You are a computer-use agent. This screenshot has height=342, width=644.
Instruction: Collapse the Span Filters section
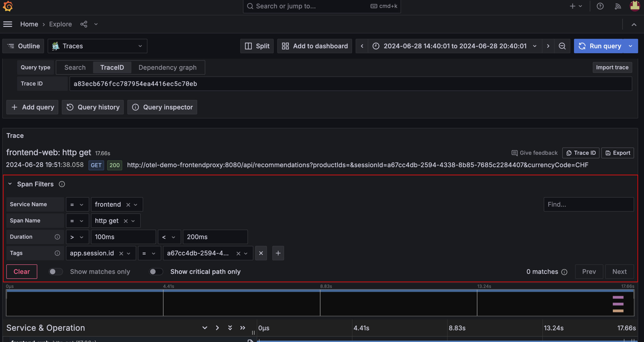point(10,184)
